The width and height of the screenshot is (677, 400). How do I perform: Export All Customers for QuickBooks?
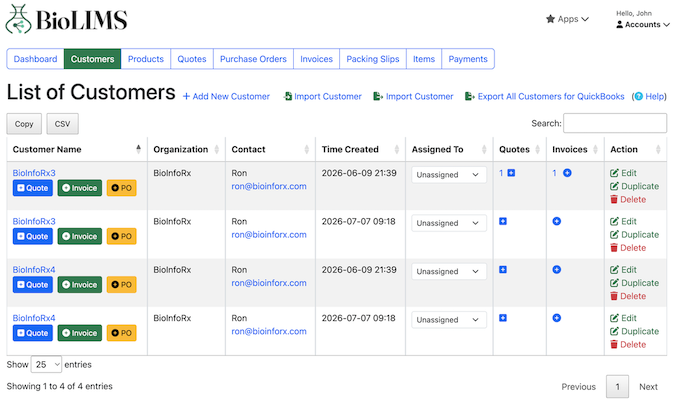[x=544, y=96]
